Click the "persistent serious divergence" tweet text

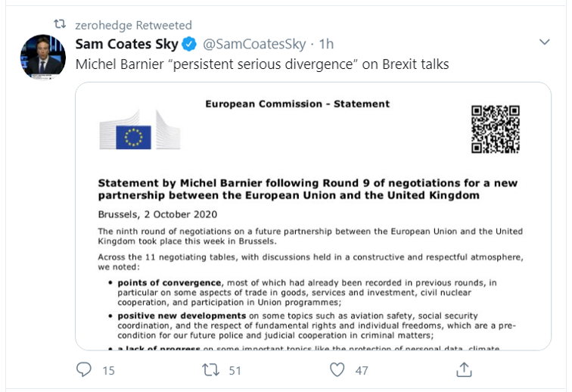pyautogui.click(x=262, y=64)
